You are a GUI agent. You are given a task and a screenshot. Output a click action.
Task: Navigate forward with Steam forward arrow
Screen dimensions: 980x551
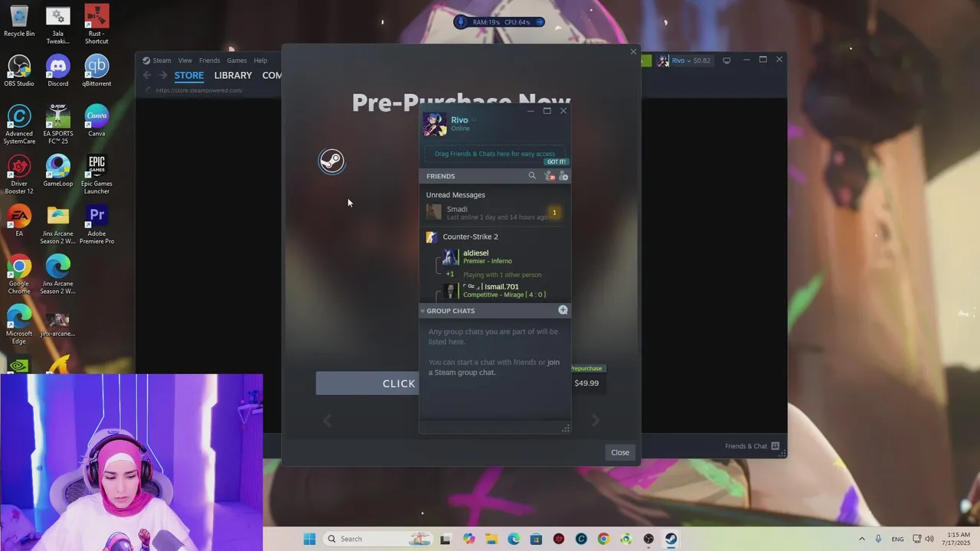pos(162,75)
